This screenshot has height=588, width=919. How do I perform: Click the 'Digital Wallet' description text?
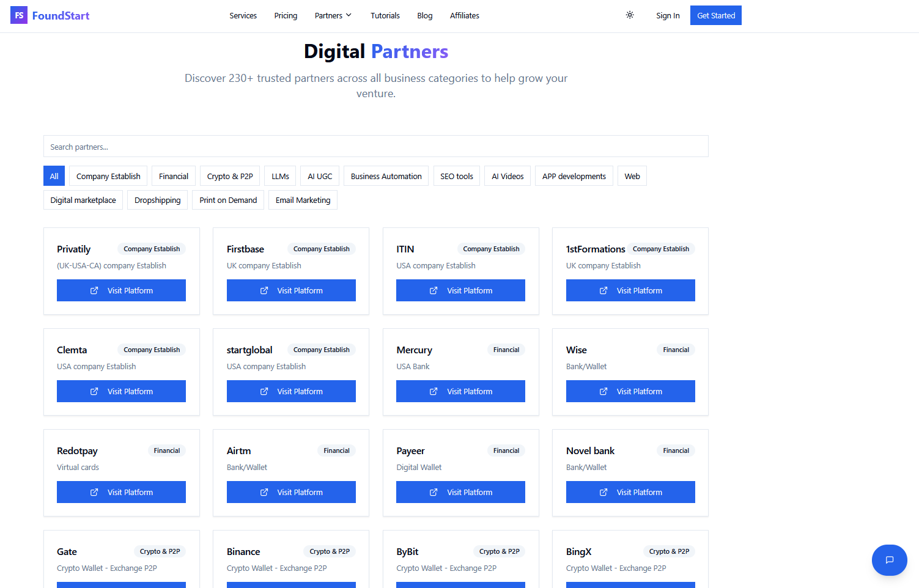click(x=419, y=467)
